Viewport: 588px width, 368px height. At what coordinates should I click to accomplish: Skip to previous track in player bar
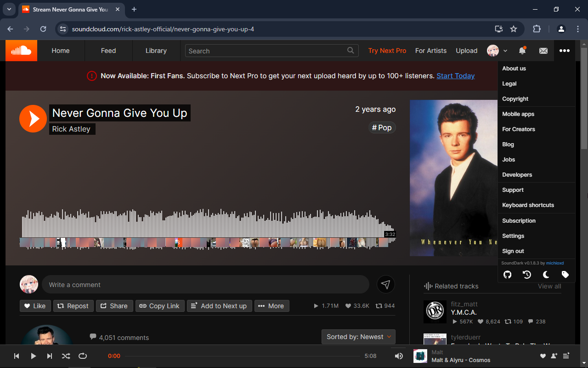17,356
